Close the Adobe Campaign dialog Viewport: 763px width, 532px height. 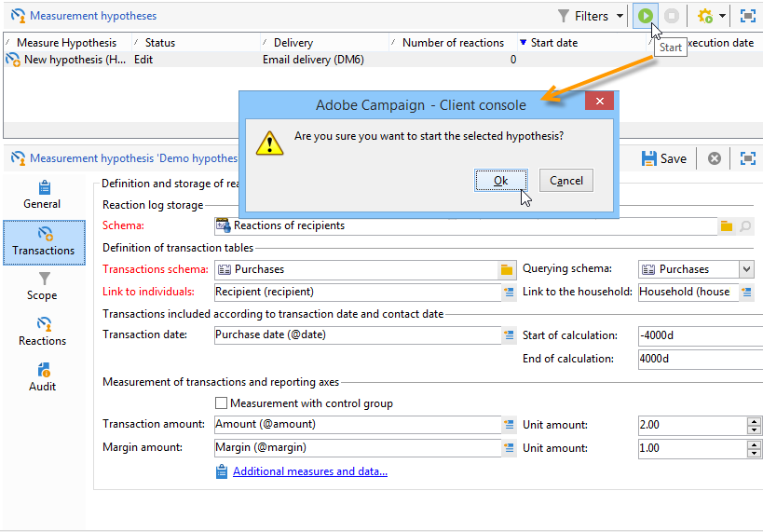(600, 102)
